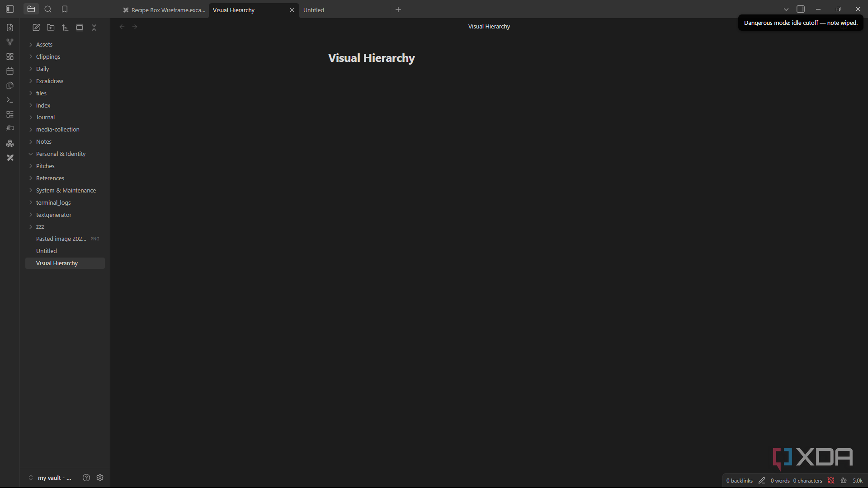Change the file explorer sort order
The height and width of the screenshot is (488, 868).
tap(65, 28)
